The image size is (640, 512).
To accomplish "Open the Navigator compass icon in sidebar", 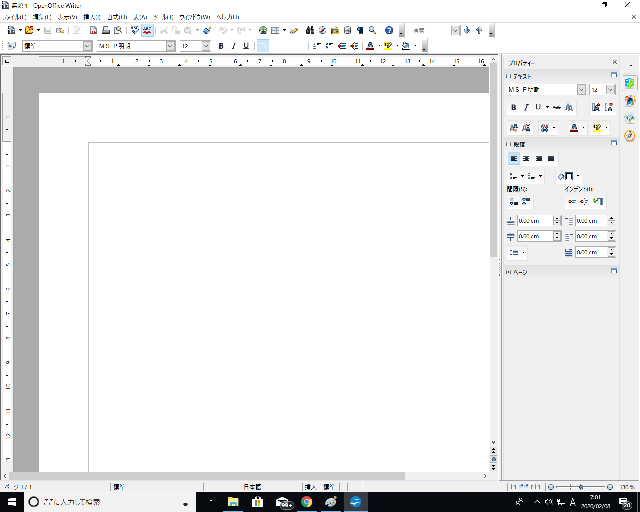I will [x=630, y=135].
